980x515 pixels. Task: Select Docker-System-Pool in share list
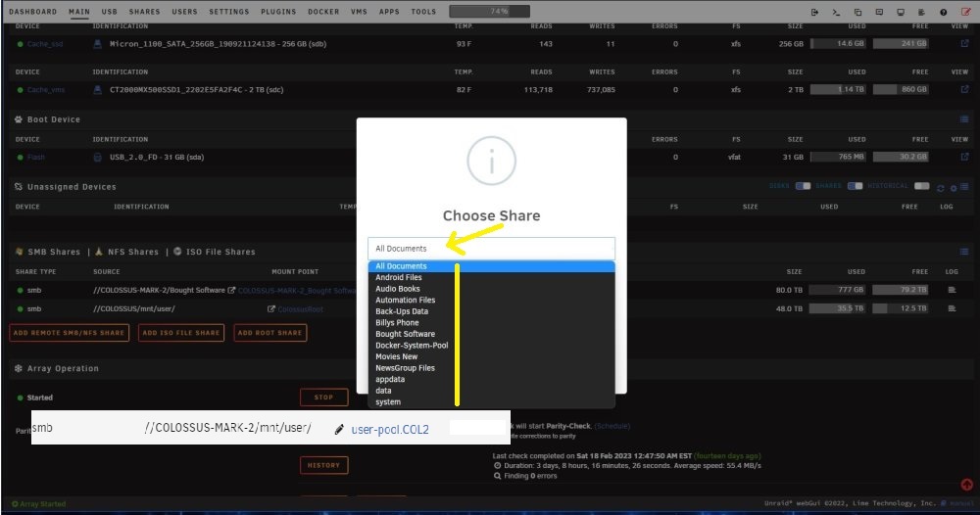tap(491, 346)
